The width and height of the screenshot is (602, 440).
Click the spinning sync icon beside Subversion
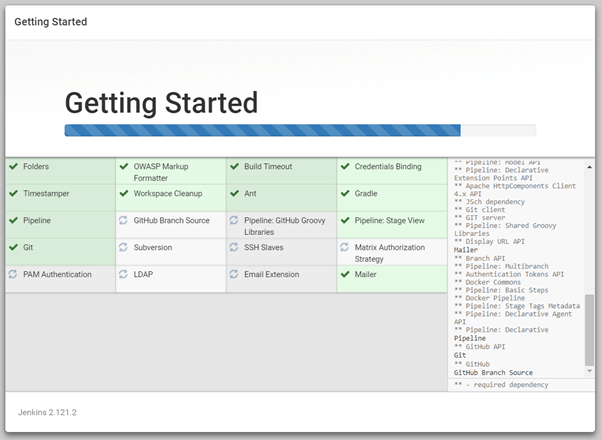(123, 247)
